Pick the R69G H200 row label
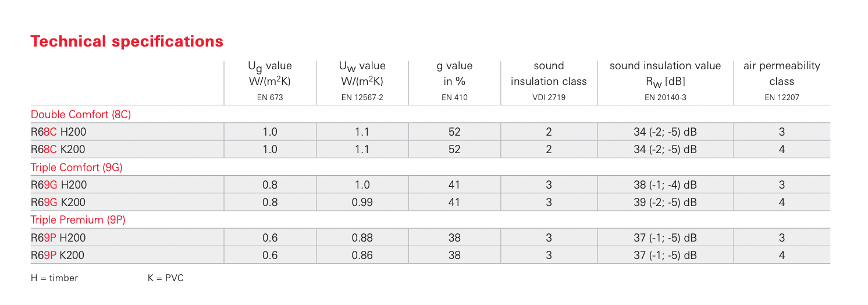This screenshot has height=305, width=868. coord(59,185)
